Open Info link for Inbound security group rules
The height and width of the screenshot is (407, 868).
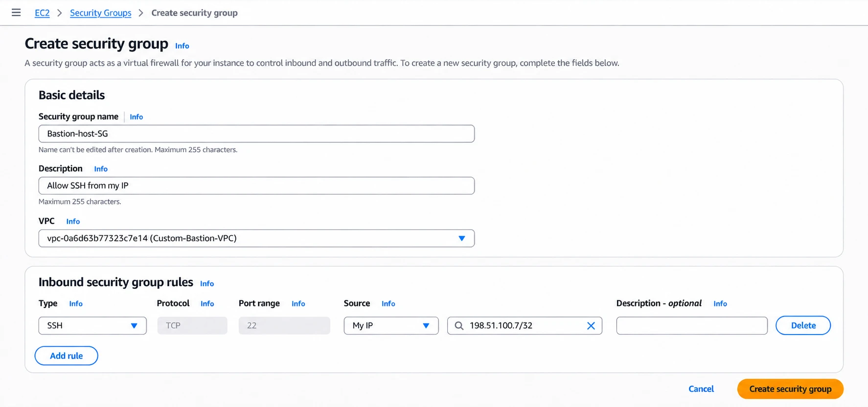coord(207,284)
